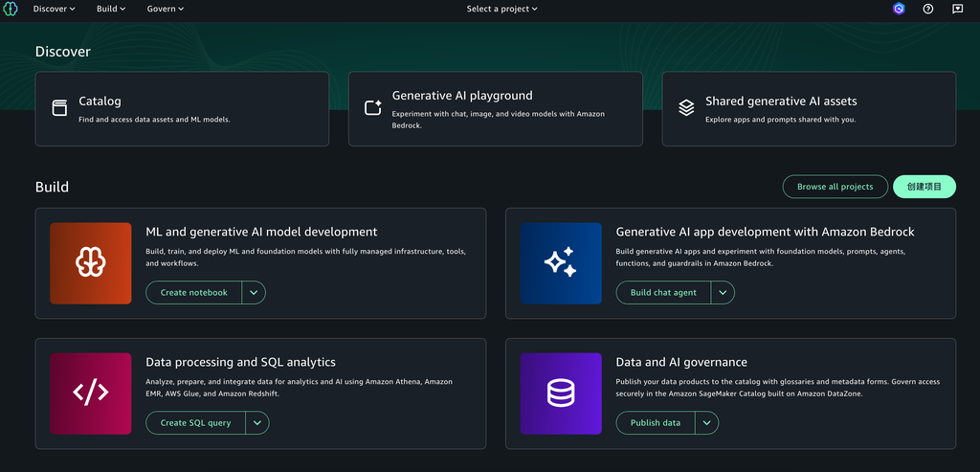Click the blue sparkles Bedrock app tile
This screenshot has width=980, height=472.
coord(561,263)
